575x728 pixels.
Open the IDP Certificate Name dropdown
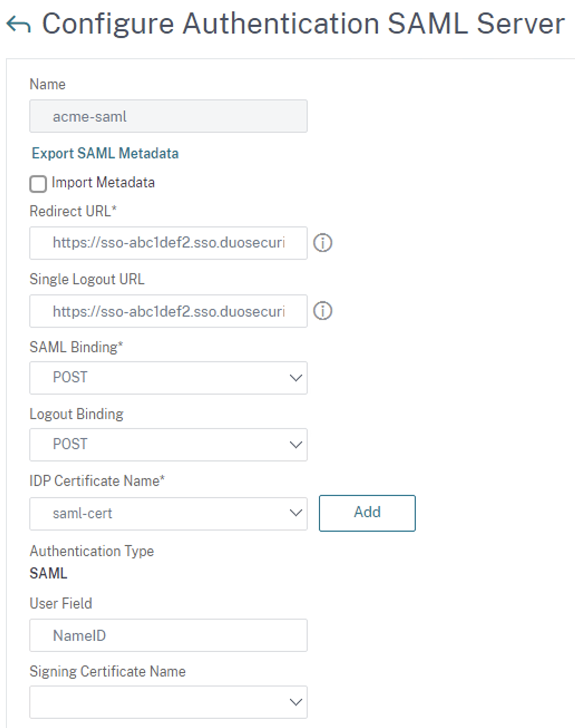click(x=167, y=513)
